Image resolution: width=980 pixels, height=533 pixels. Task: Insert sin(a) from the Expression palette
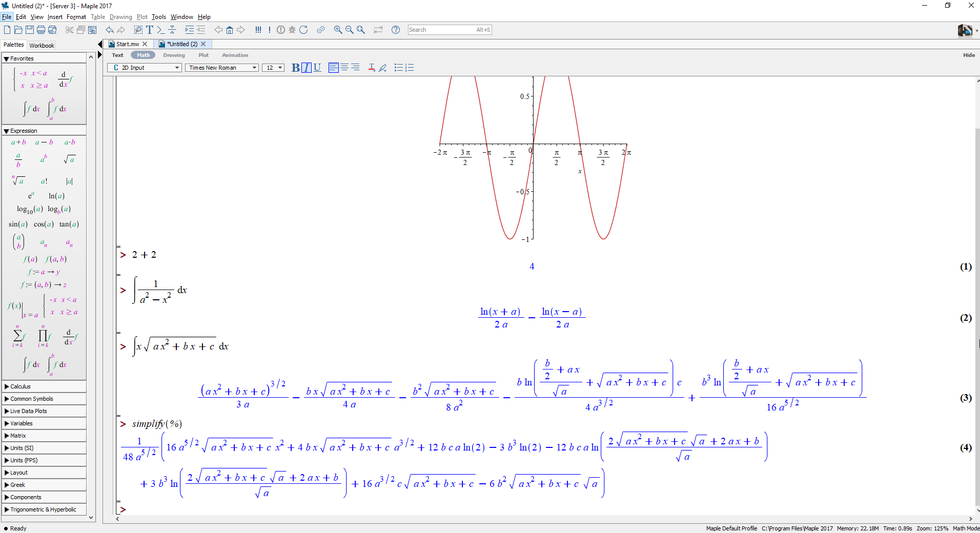(18, 224)
